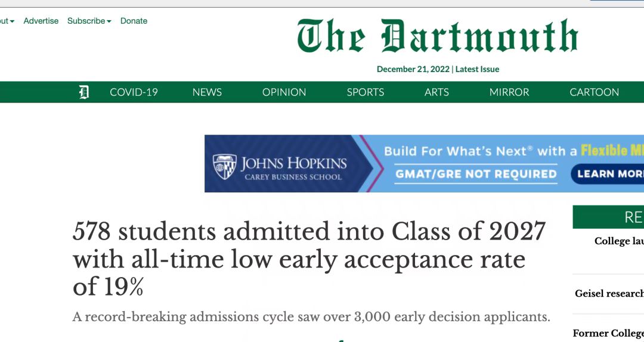This screenshot has height=342, width=644.
Task: Click the Johns Hopkins shield logo in ad
Action: point(225,167)
